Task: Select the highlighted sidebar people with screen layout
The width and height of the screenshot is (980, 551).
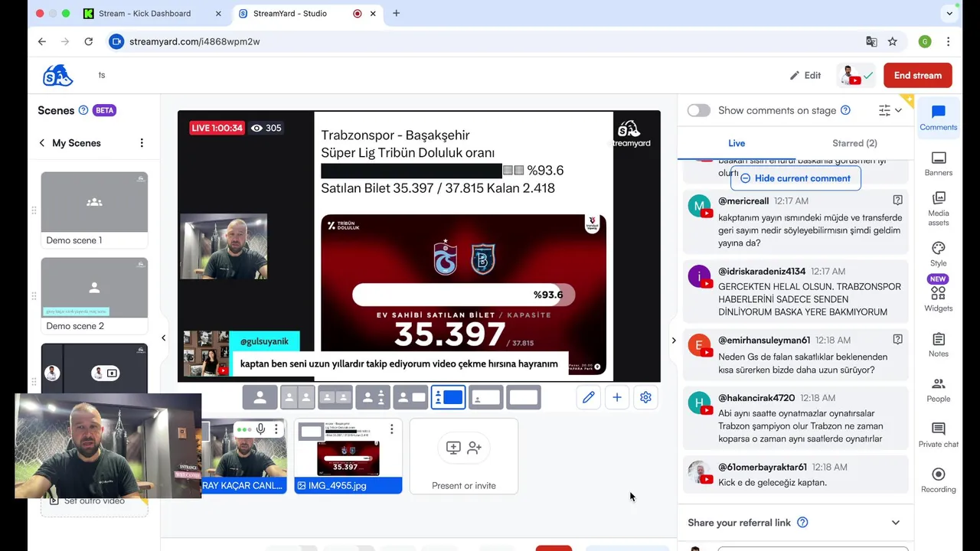Action: (x=448, y=397)
